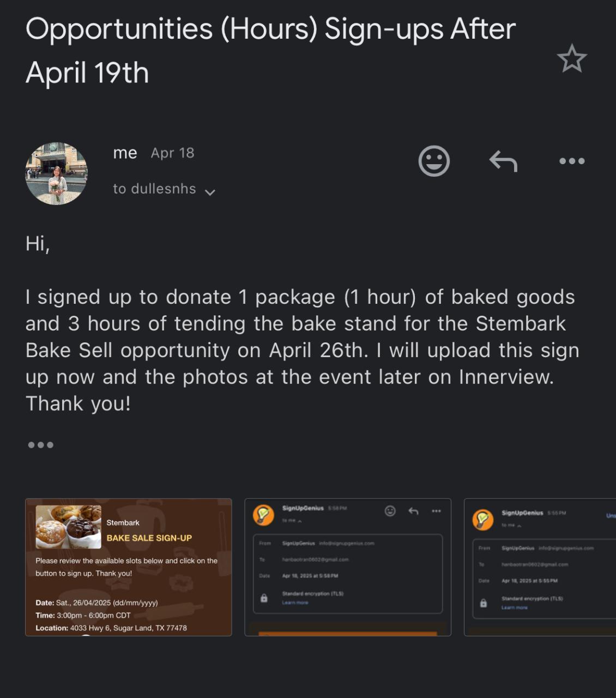The image size is (616, 698).
Task: Show trimmed content below the message
Action: pyautogui.click(x=41, y=445)
